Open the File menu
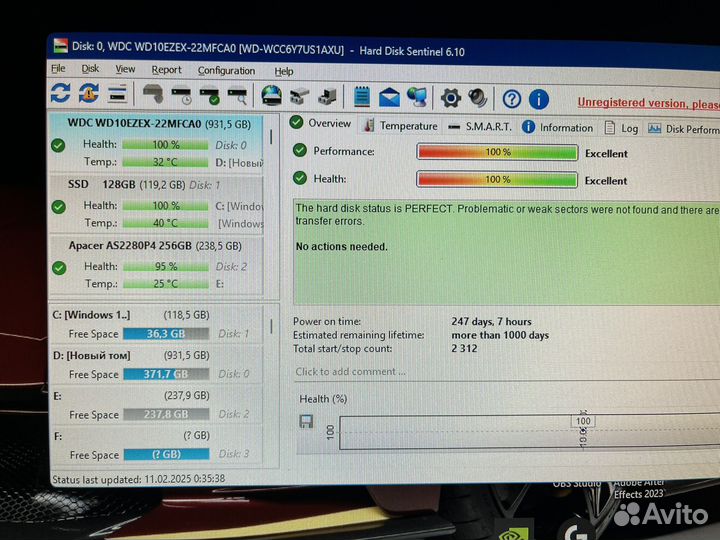The width and height of the screenshot is (720, 540). 58,68
